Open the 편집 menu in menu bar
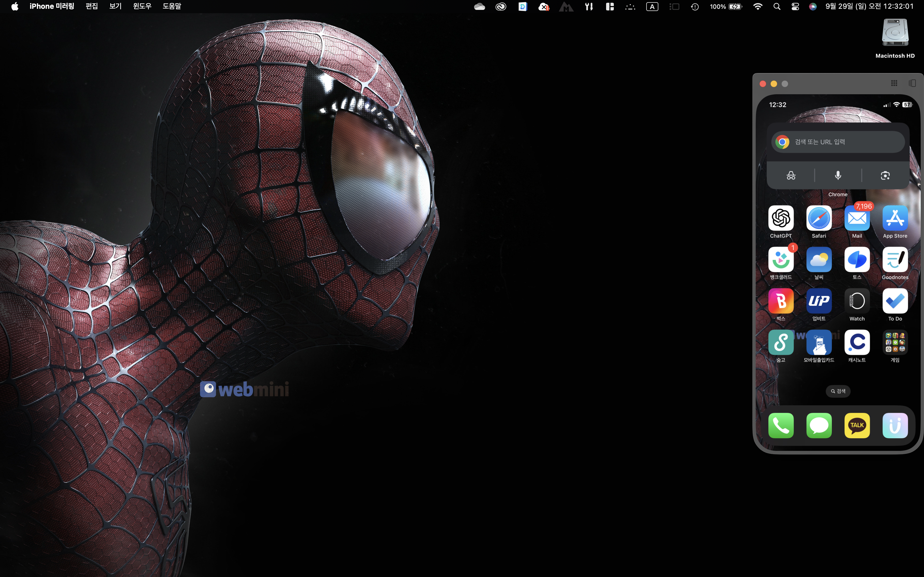 tap(92, 6)
